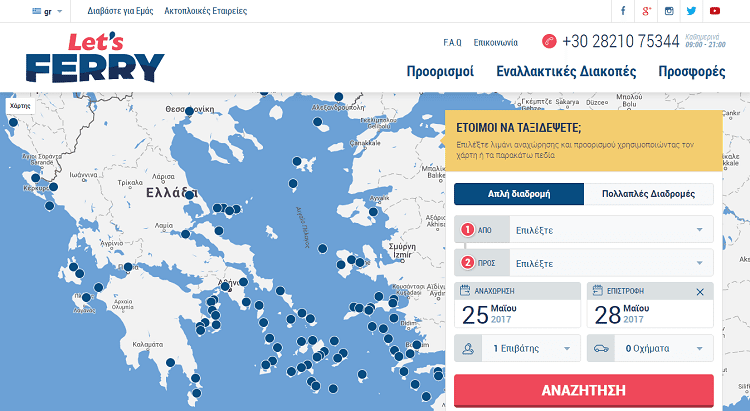Open Εναλλακτικές Διακοπές menu
Viewport: 750px width, 411px height.
(x=566, y=72)
